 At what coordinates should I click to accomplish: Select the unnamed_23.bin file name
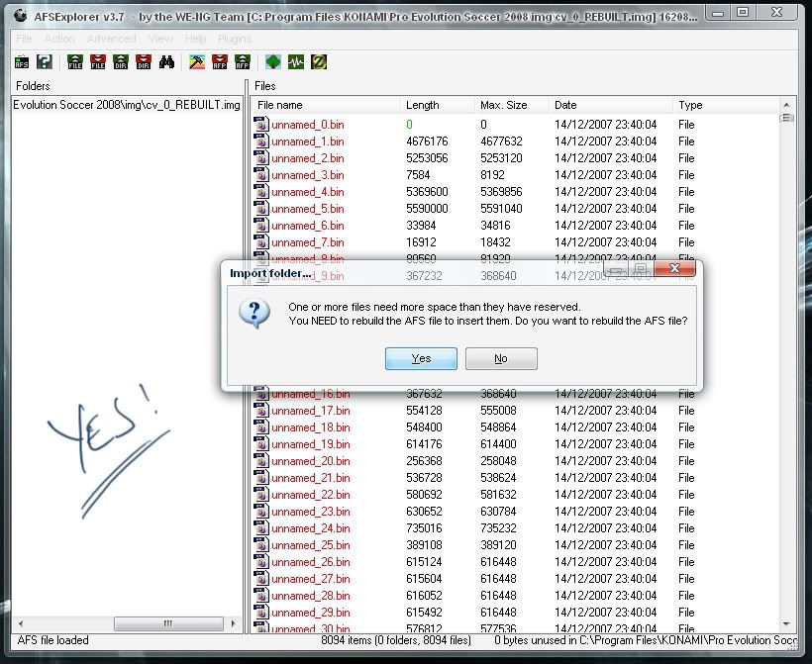click(x=311, y=512)
